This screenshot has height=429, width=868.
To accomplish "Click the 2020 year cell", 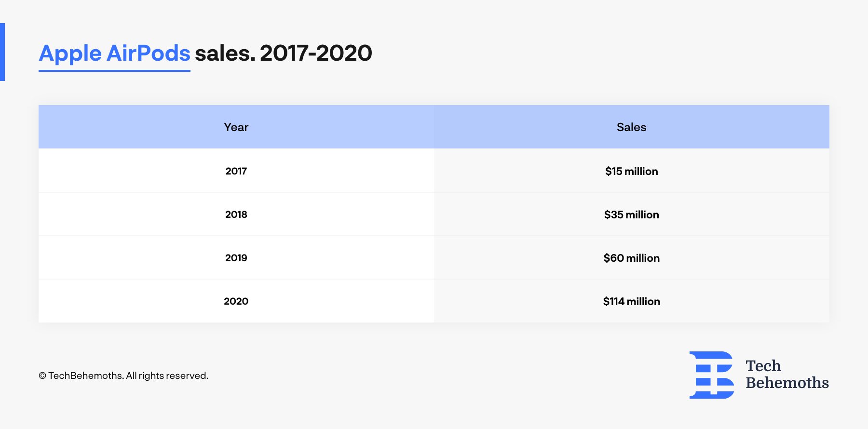I will coord(236,301).
